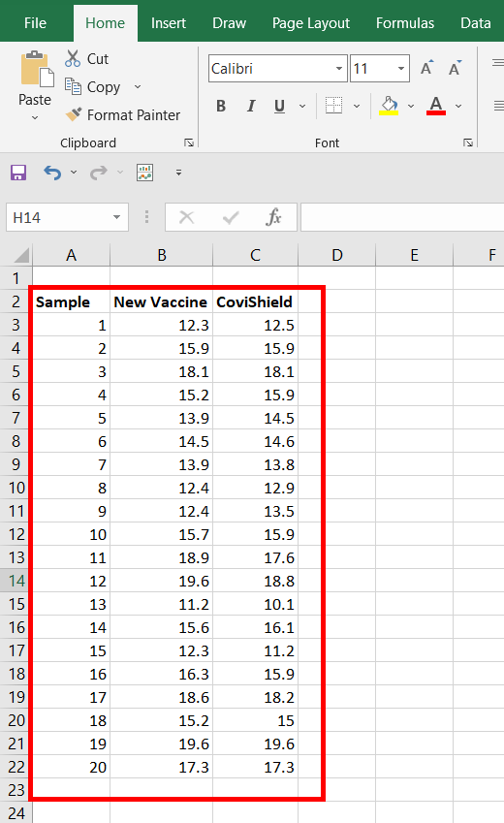Click the Paste clipboard icon
Image resolution: width=504 pixels, height=823 pixels.
click(37, 69)
